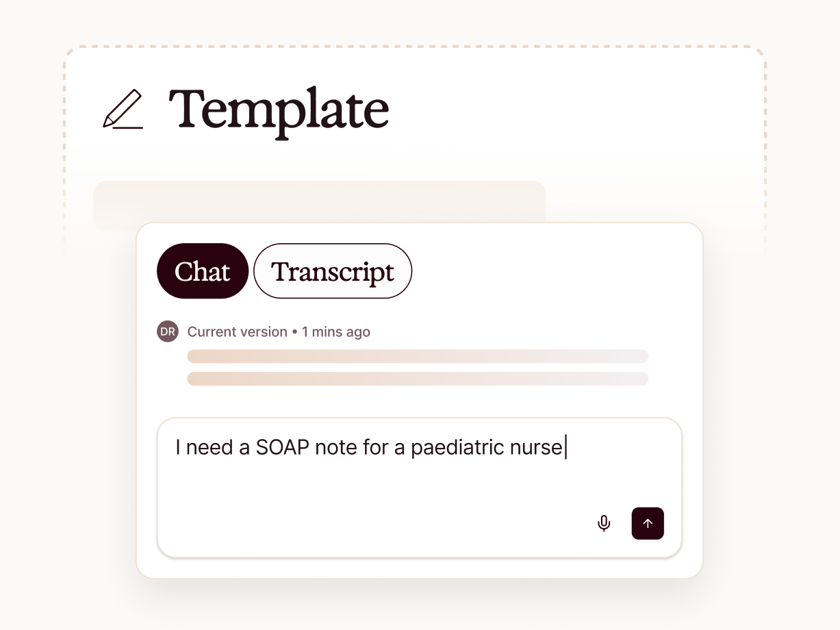This screenshot has width=840, height=630.
Task: Click the '1 mins ago' timestamp
Action: pos(336,332)
